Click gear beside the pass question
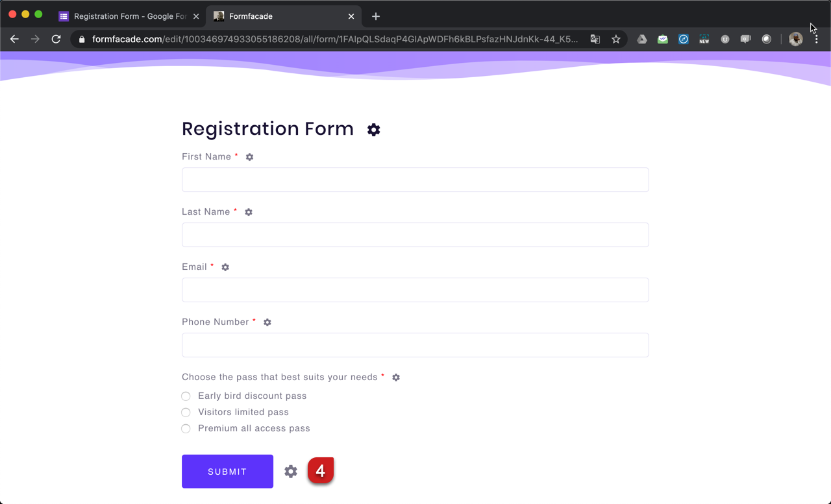Image resolution: width=831 pixels, height=504 pixels. (396, 378)
